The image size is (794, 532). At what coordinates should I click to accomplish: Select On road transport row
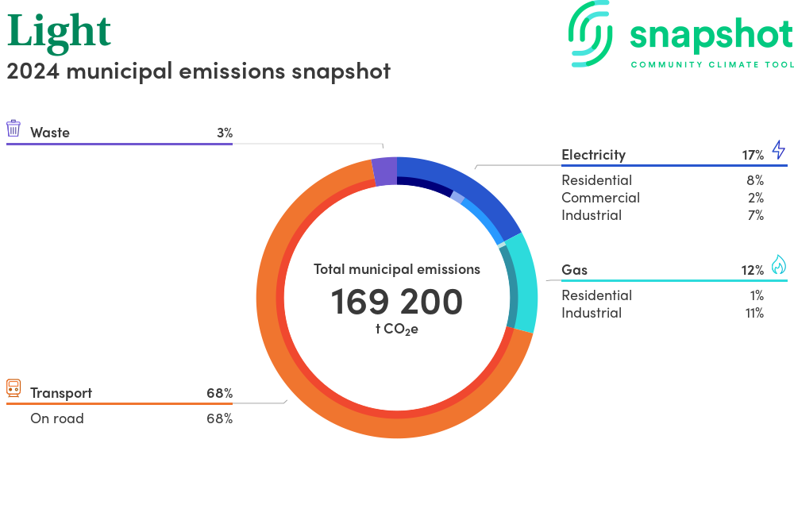tap(56, 418)
